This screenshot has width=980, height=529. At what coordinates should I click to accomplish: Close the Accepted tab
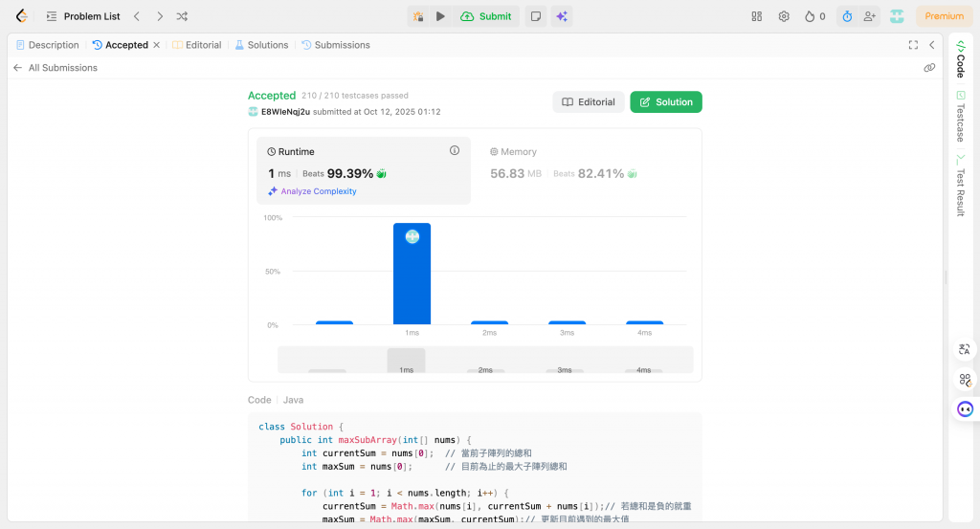[156, 45]
